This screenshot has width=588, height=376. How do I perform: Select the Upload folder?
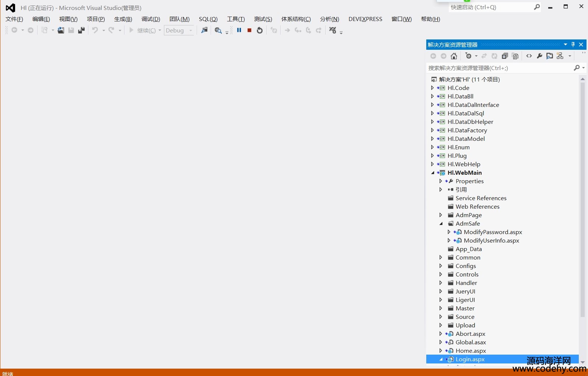[x=465, y=325]
